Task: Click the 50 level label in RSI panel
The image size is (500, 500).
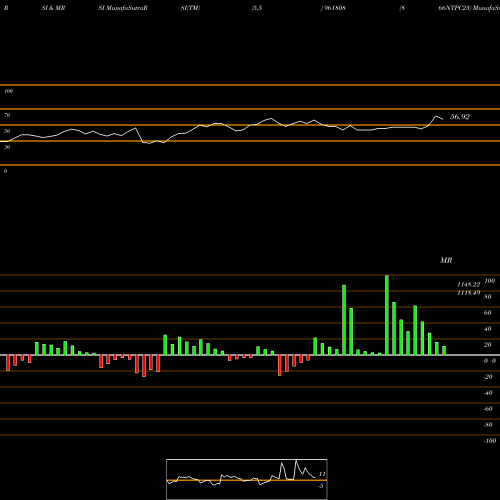Action: tap(7, 131)
